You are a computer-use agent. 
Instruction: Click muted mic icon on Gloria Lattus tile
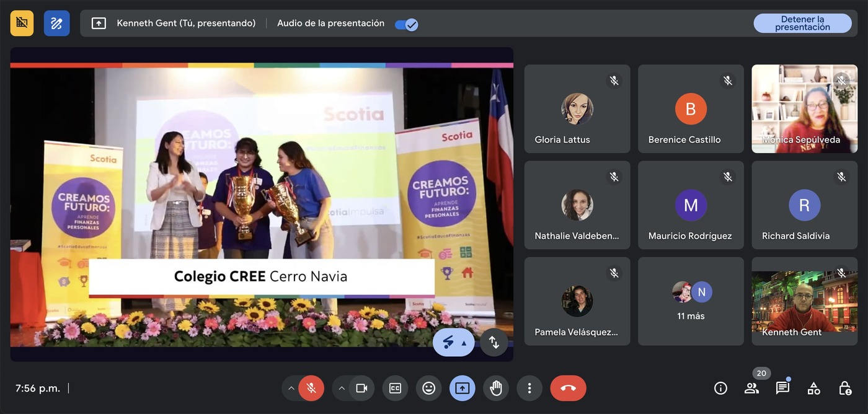[614, 81]
